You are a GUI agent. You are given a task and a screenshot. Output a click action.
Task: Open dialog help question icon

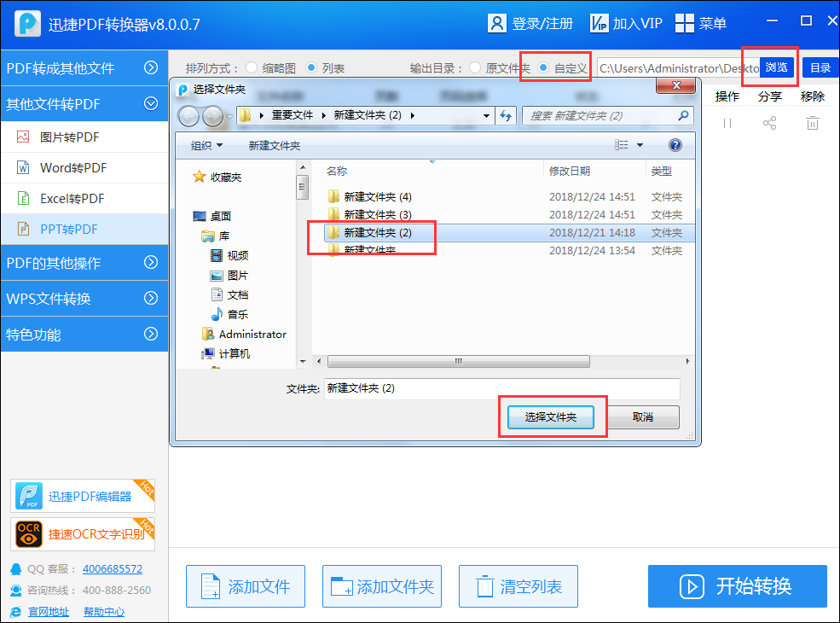(x=675, y=145)
